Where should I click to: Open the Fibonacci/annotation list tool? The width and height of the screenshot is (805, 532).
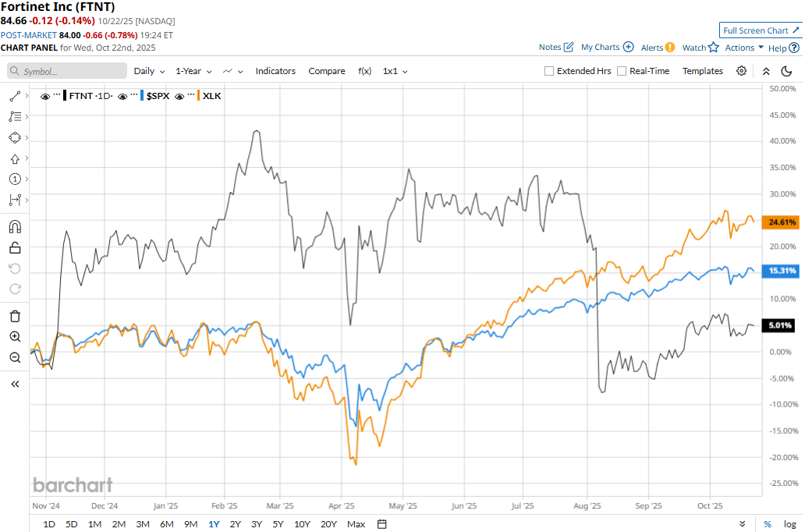15,116
